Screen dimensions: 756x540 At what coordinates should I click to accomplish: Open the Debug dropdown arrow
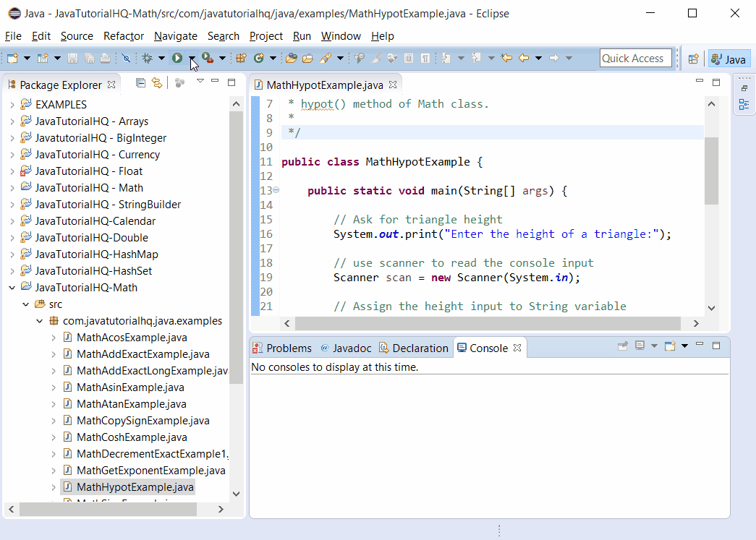pyautogui.click(x=161, y=59)
